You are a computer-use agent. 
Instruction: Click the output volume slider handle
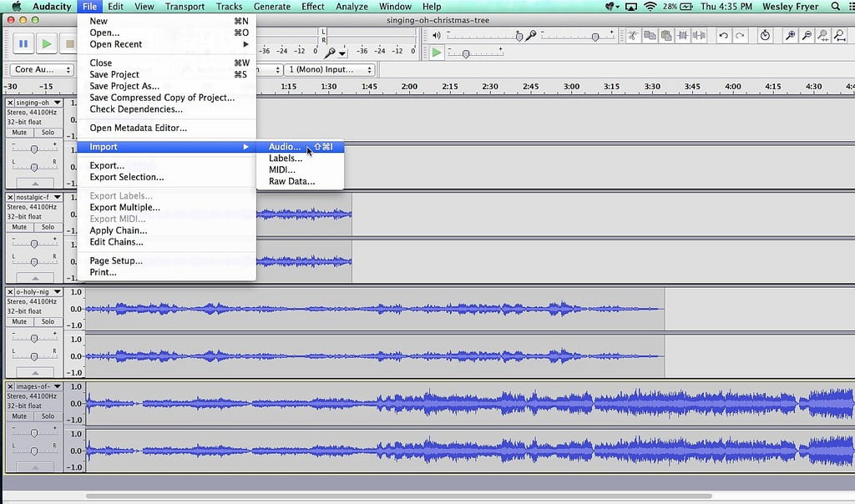[x=519, y=37]
